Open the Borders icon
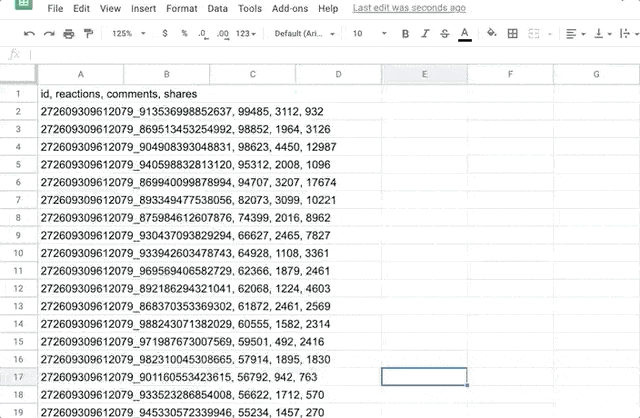This screenshot has height=418, width=640. click(x=512, y=34)
